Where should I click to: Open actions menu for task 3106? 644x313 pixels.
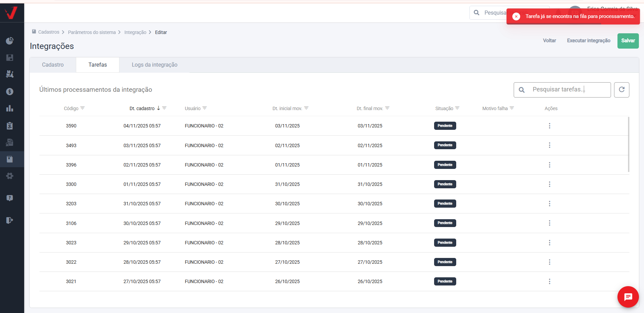pyautogui.click(x=549, y=223)
